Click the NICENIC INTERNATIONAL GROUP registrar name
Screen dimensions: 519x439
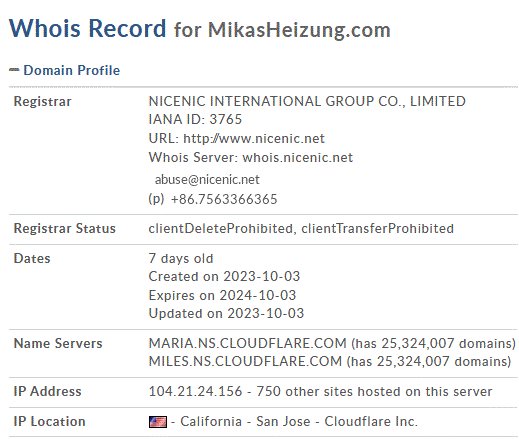point(307,101)
